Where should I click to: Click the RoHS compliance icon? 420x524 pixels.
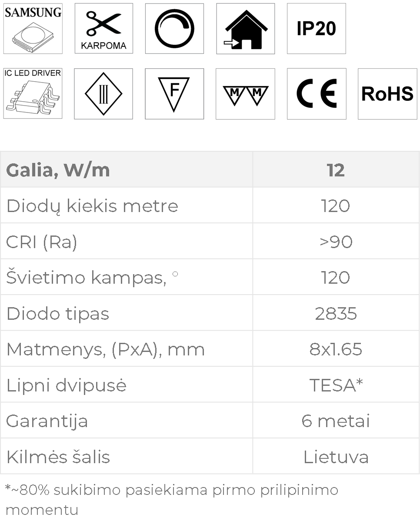[x=387, y=93]
